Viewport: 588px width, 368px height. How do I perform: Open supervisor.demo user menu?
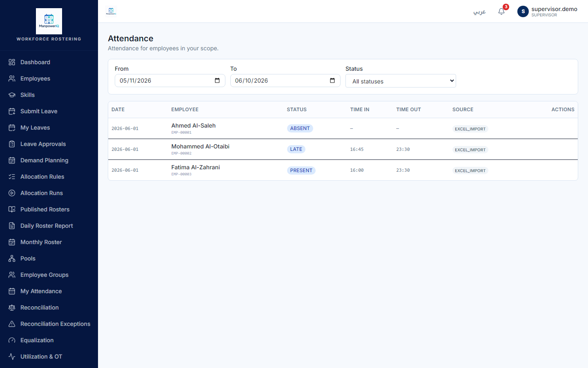[x=548, y=11]
